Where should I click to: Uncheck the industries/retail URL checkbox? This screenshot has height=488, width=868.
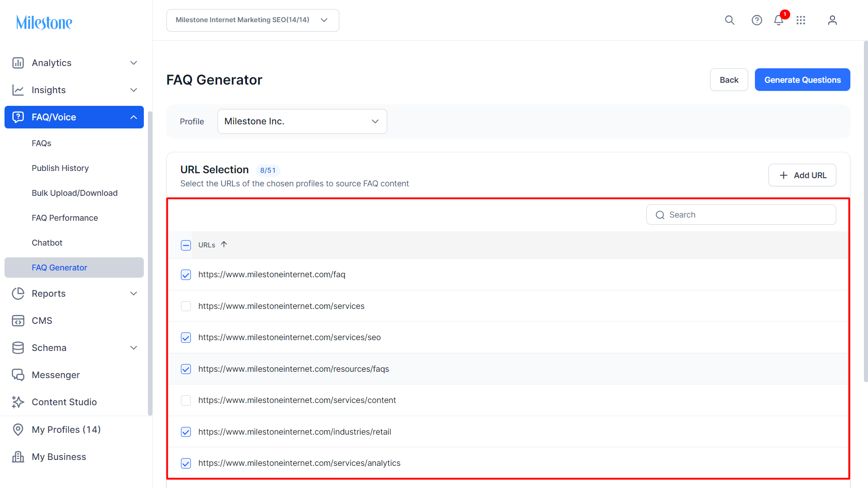pyautogui.click(x=186, y=432)
